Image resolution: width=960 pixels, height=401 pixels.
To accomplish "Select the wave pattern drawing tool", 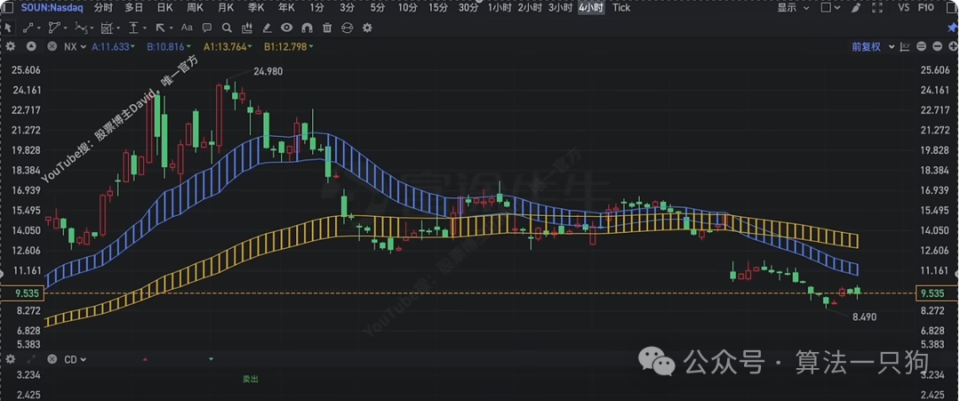I will click(x=81, y=28).
